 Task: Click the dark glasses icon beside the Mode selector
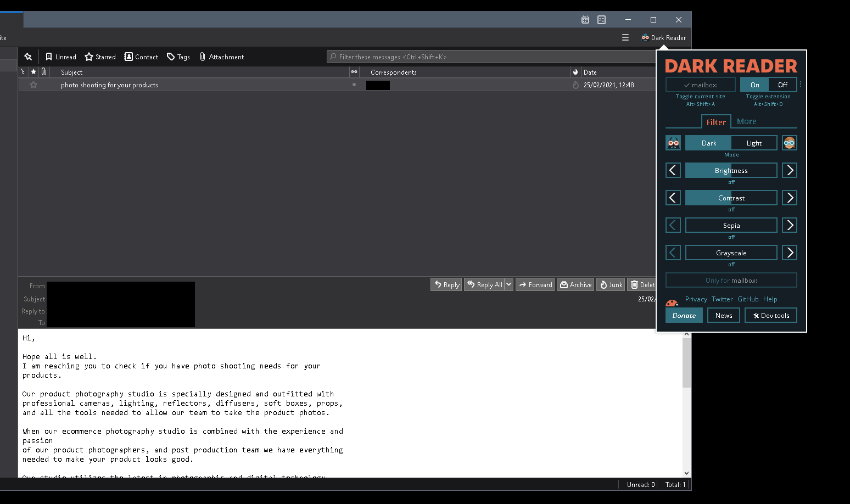[x=673, y=143]
